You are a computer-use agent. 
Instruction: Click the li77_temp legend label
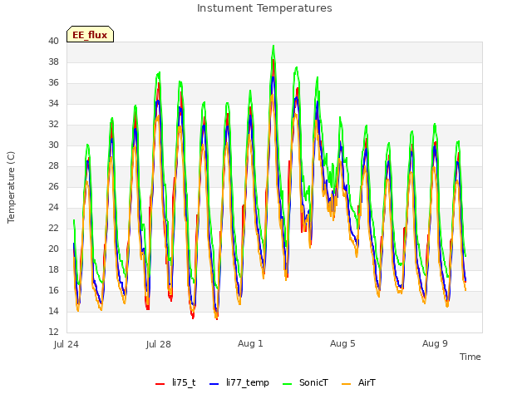click(248, 382)
